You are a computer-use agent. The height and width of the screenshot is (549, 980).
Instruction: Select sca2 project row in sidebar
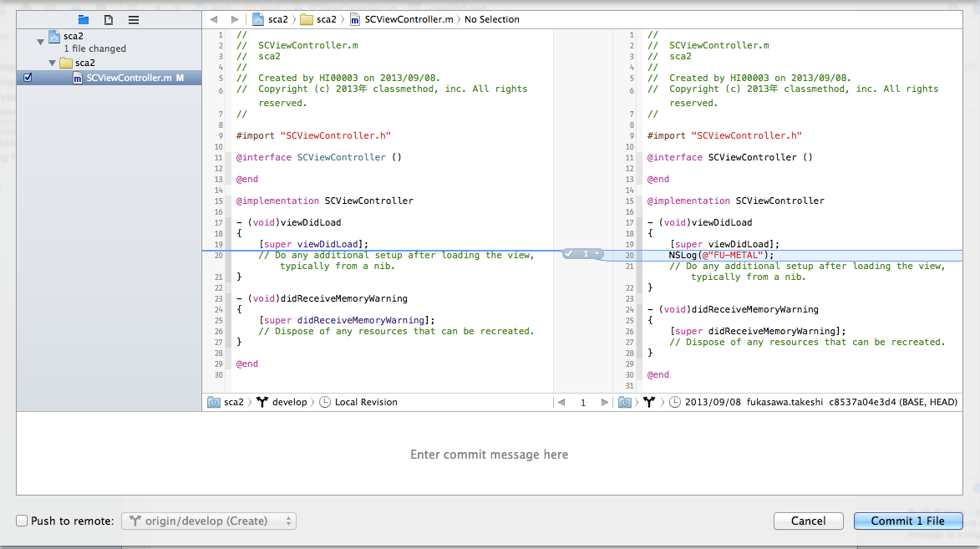click(x=109, y=42)
